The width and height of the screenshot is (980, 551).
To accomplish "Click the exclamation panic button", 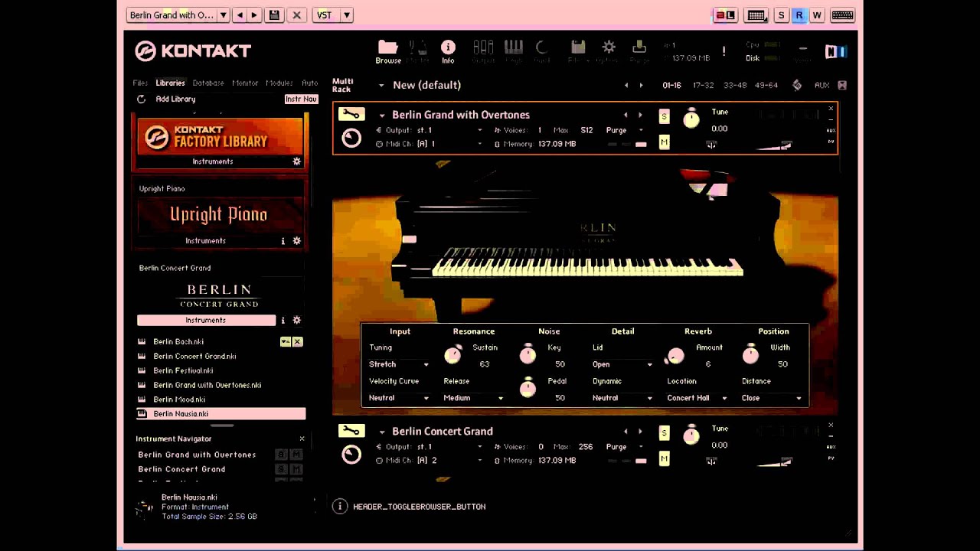I will tap(724, 51).
